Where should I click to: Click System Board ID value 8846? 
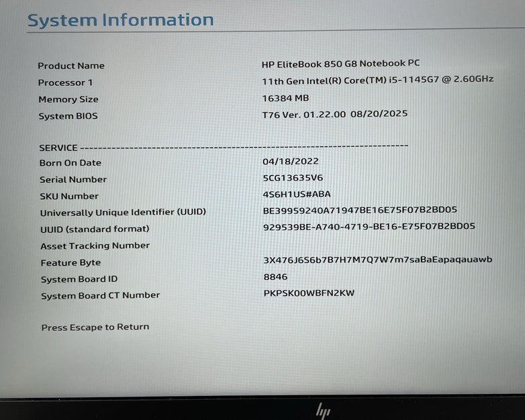275,277
